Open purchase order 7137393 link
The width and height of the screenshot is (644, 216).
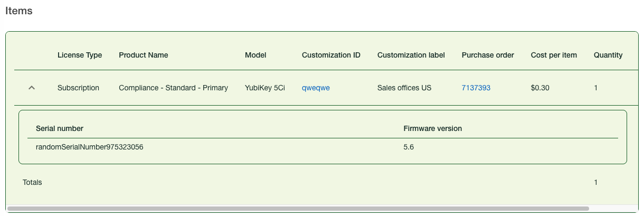[476, 88]
